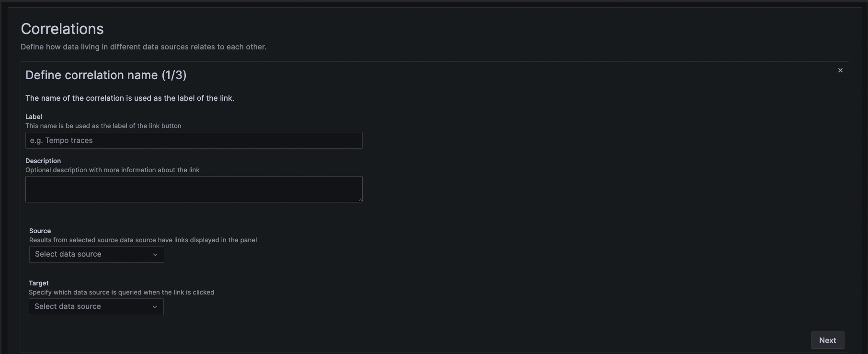Click the 'Target' section label
The width and height of the screenshot is (868, 354).
[38, 283]
